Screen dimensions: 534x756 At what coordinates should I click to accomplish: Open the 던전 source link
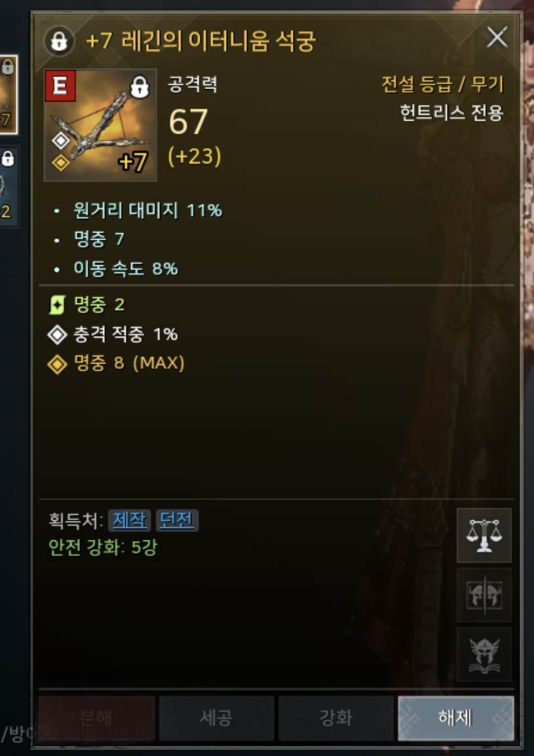pos(176,520)
